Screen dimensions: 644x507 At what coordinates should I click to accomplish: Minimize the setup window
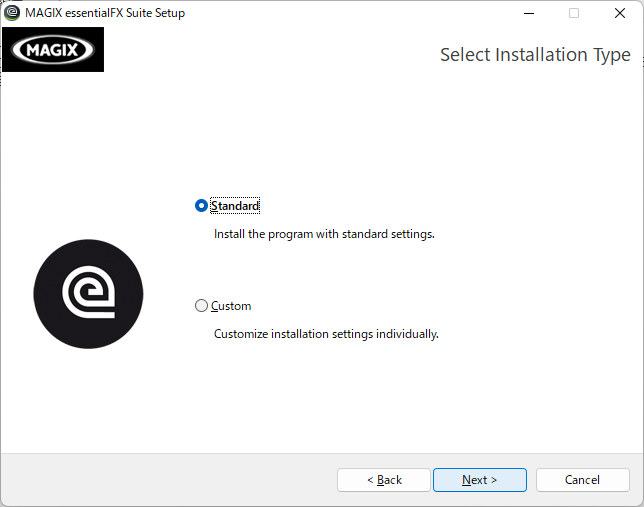529,13
